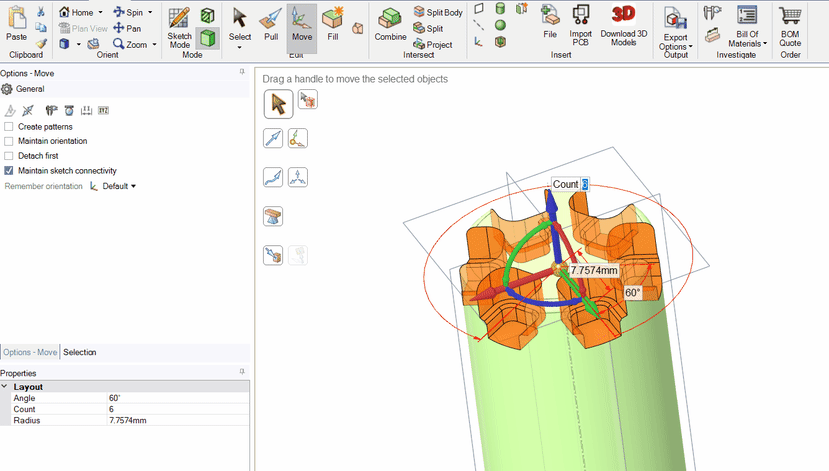Click the Project tool
Screen dimensions: 829x471
433,44
